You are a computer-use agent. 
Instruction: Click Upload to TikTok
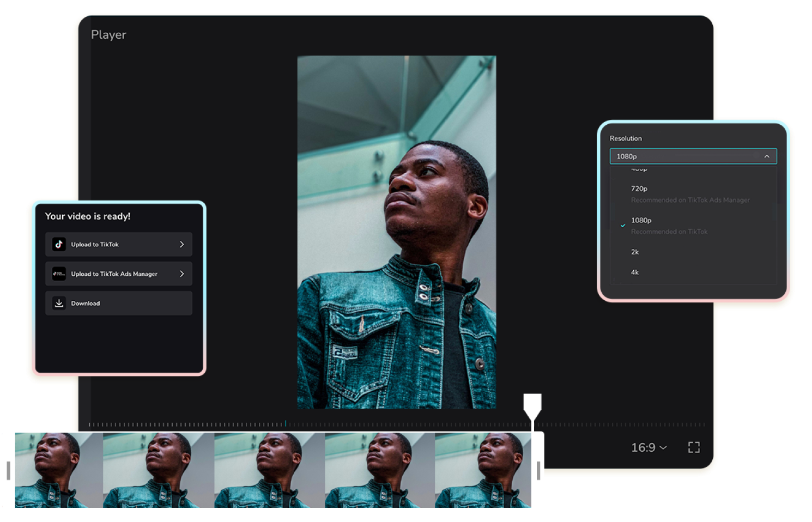(118, 244)
